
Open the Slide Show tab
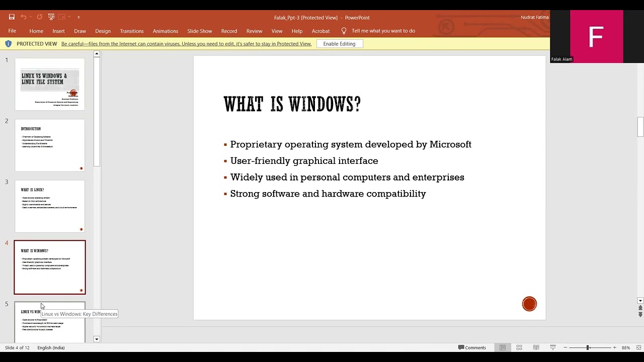[200, 31]
